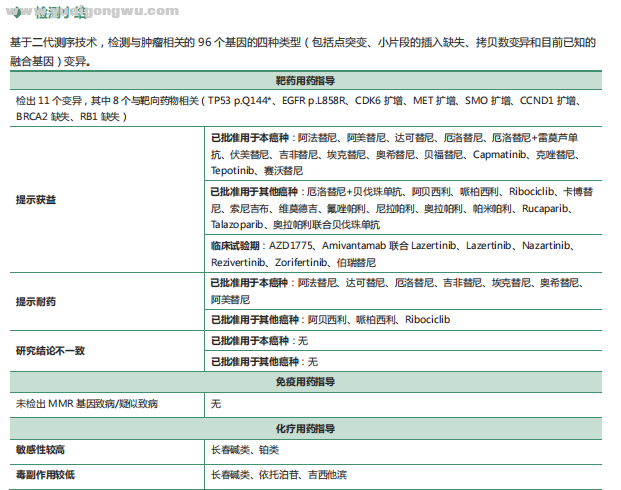The width and height of the screenshot is (621, 490).
Task: Select the '提示耐药' row label
Action: click(36, 302)
